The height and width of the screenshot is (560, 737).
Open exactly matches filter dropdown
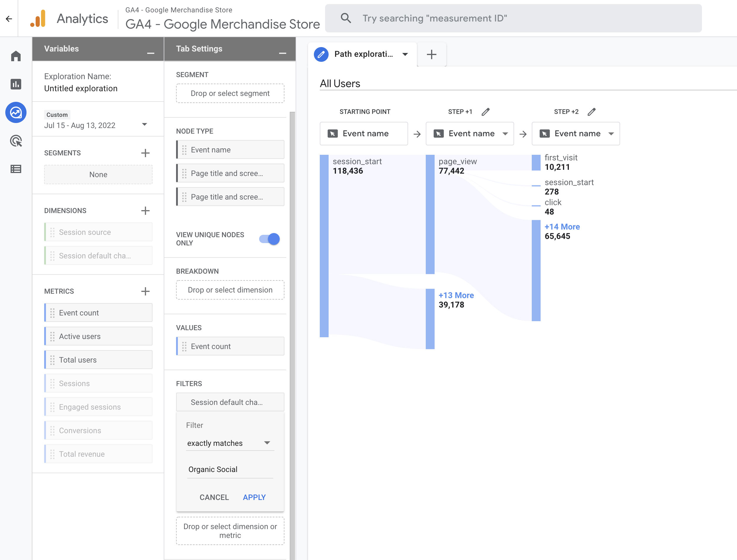click(230, 443)
